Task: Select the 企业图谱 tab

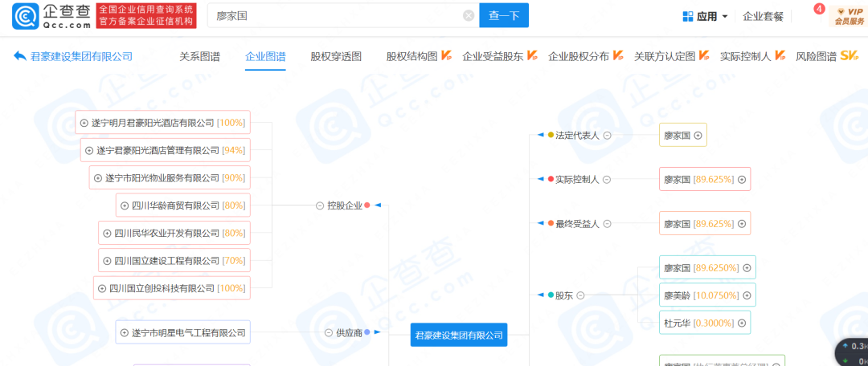Action: point(265,56)
